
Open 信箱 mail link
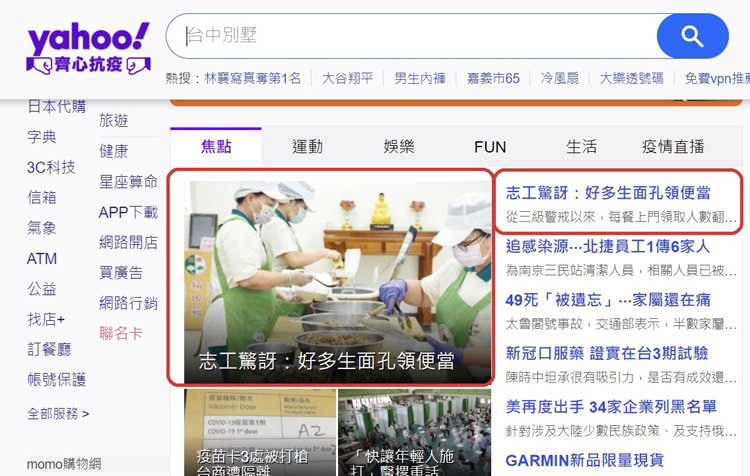coord(42,197)
